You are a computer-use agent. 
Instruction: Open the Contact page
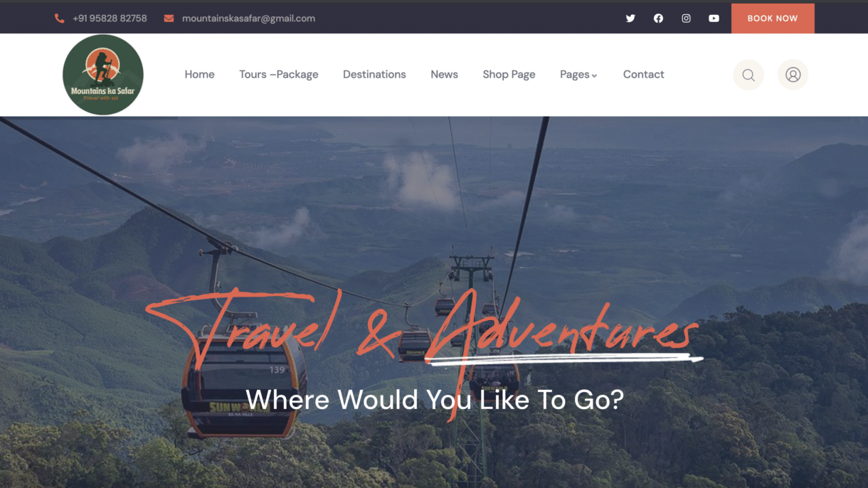click(x=643, y=75)
